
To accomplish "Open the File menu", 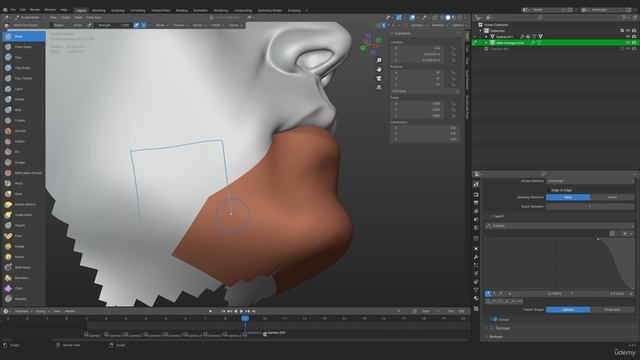I will tap(13, 10).
